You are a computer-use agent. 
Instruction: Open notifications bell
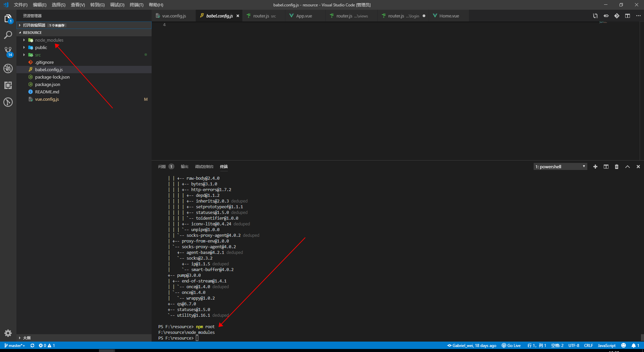click(635, 345)
